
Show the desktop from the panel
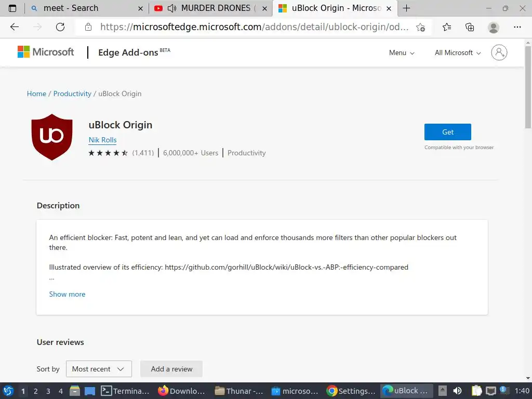coord(89,391)
